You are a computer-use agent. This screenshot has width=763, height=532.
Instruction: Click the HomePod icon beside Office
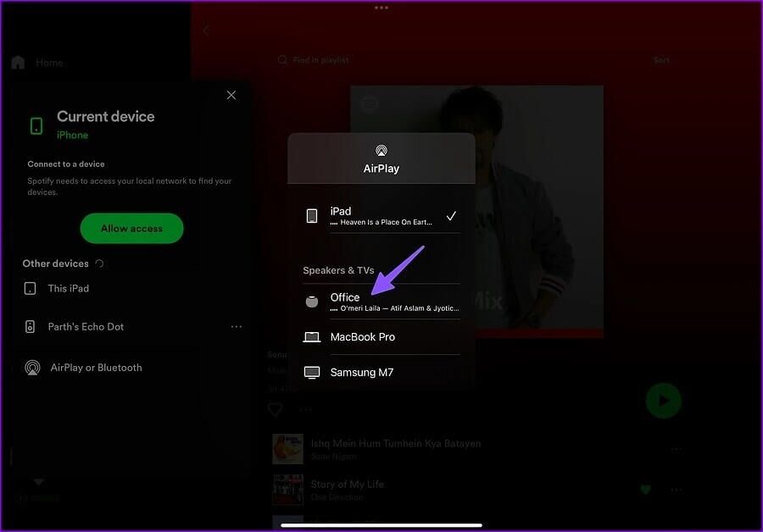coord(312,302)
